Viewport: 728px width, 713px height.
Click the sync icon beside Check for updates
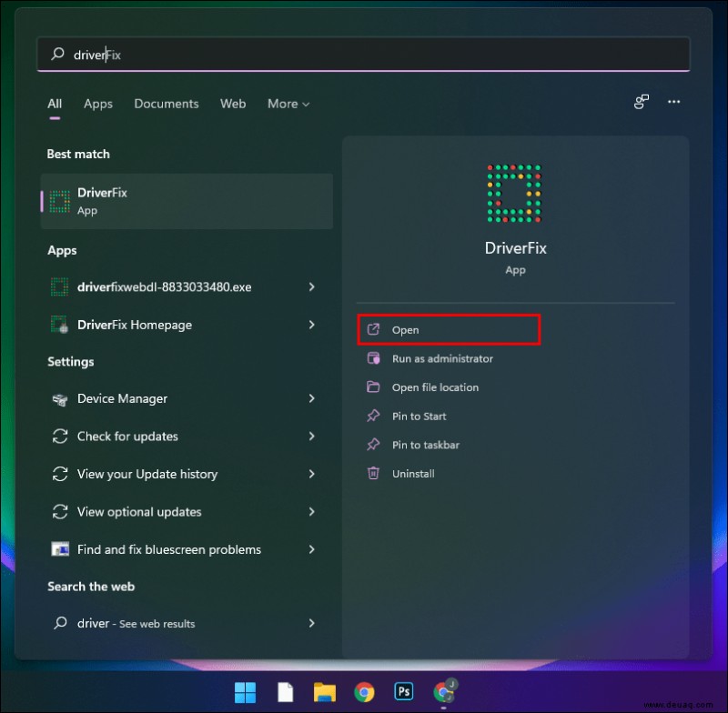point(60,436)
